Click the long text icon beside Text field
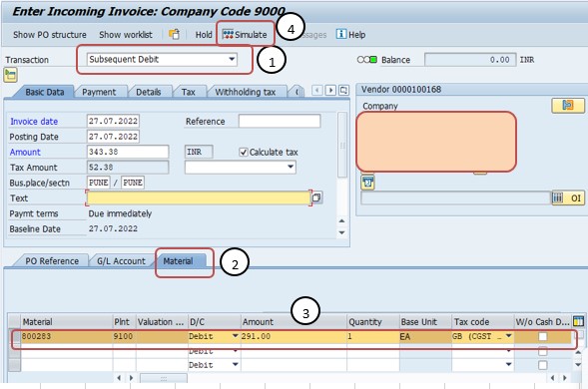Viewport: 588px width, 389px height. (316, 197)
